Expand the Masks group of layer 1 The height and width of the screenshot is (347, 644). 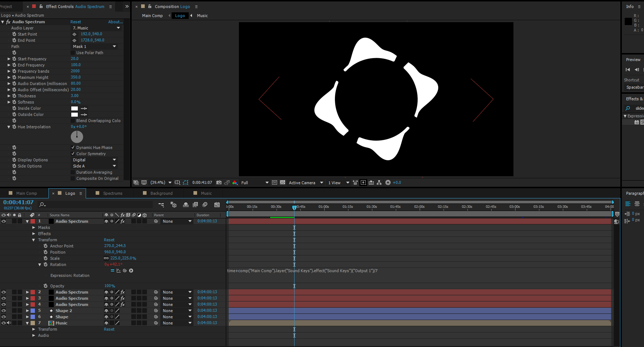tap(34, 227)
